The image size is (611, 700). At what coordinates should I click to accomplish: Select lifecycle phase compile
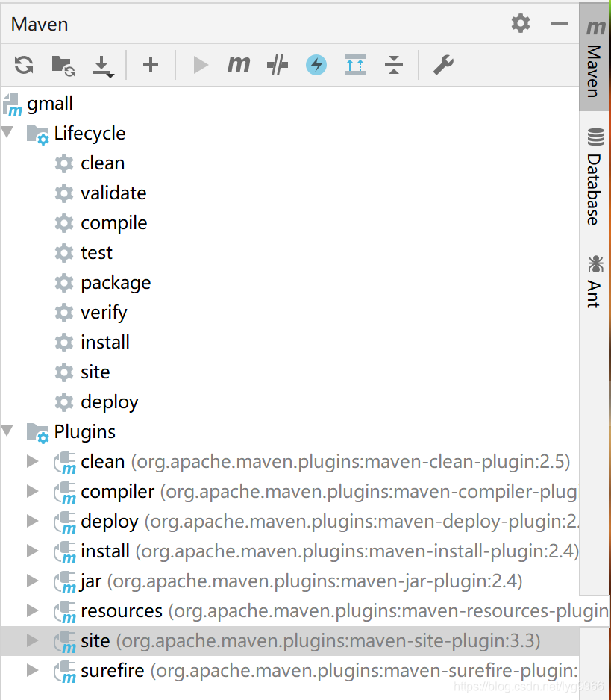click(x=114, y=223)
